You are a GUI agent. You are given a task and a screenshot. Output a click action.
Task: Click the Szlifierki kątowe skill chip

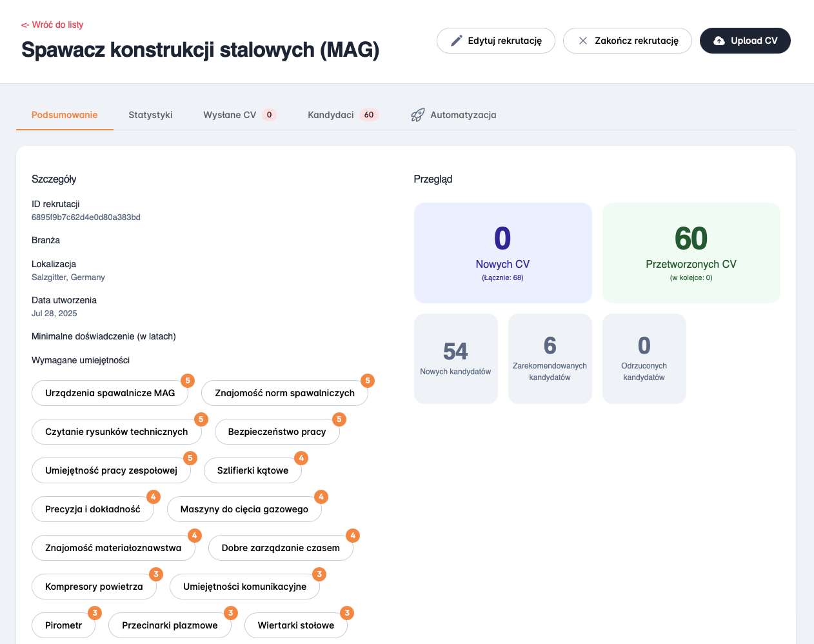tap(253, 470)
